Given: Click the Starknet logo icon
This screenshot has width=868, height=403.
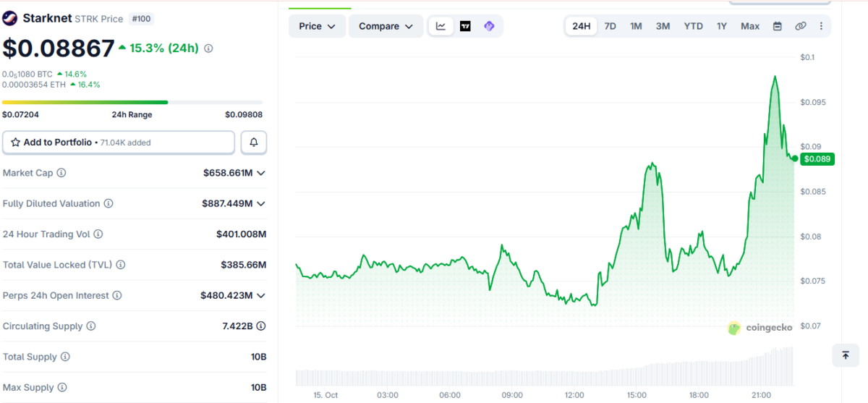Looking at the screenshot, I should click(11, 18).
